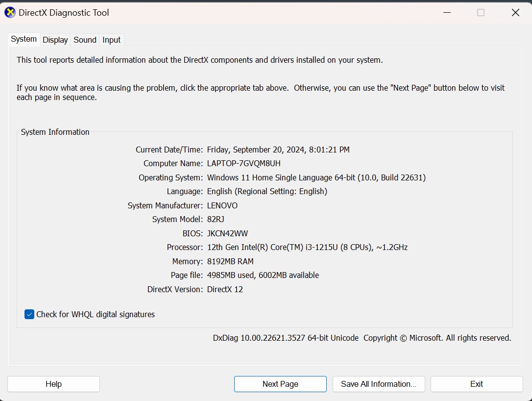The width and height of the screenshot is (532, 401).
Task: Click the 12th Gen Intel Core i3-1215U value
Action: point(307,247)
